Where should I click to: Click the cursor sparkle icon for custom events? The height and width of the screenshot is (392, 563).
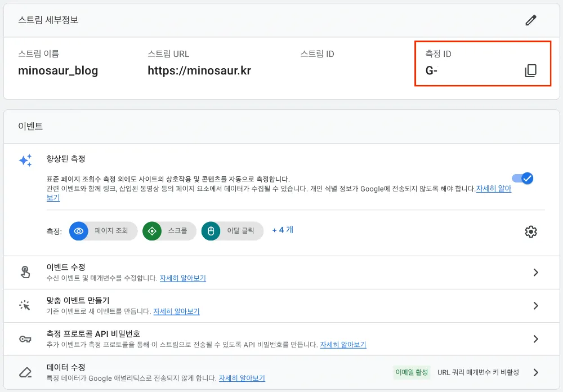click(x=25, y=305)
